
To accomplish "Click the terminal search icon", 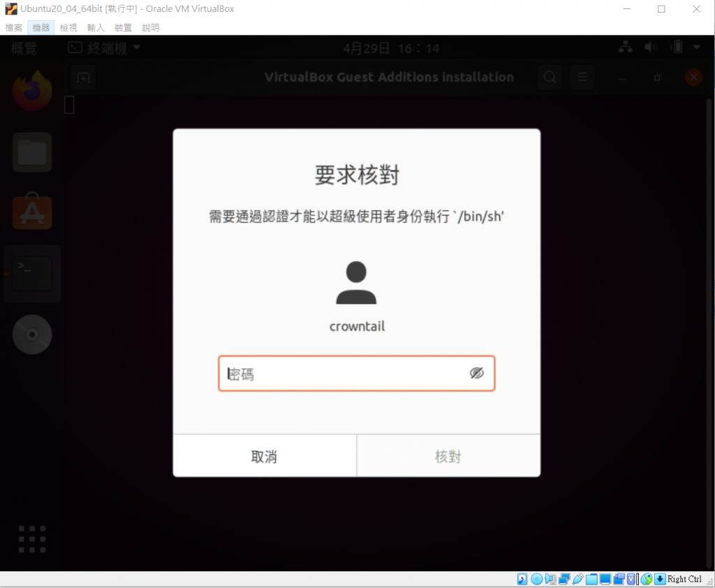I will tap(550, 77).
